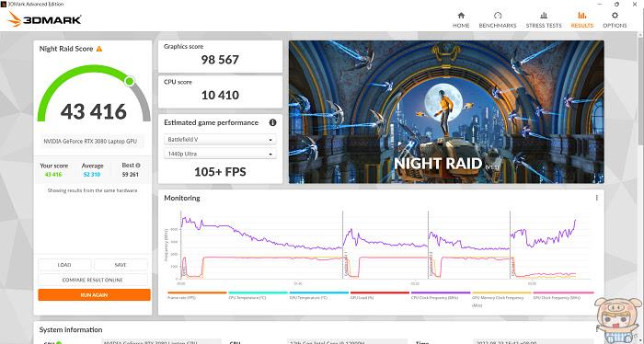
Task: Open the Home section icon
Action: click(x=461, y=16)
